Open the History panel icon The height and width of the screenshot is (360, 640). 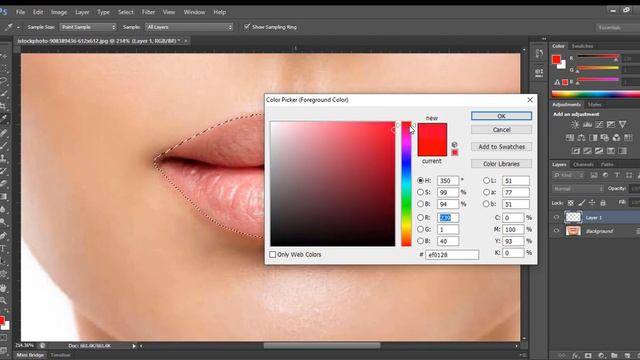point(539,53)
